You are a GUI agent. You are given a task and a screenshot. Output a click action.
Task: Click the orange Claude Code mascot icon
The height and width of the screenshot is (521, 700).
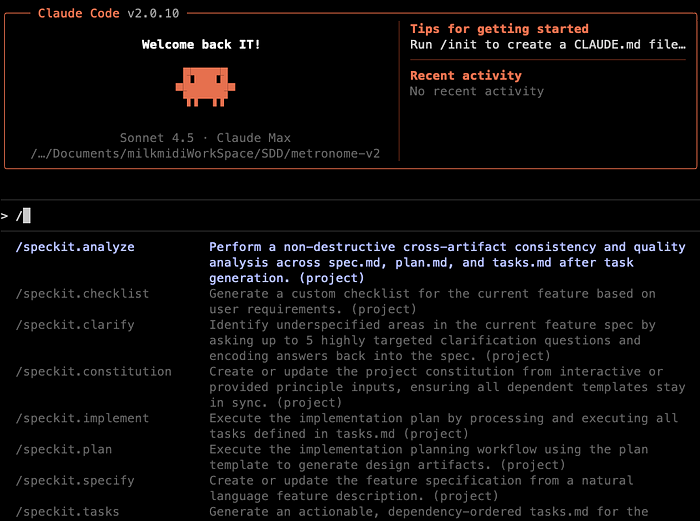tap(205, 87)
